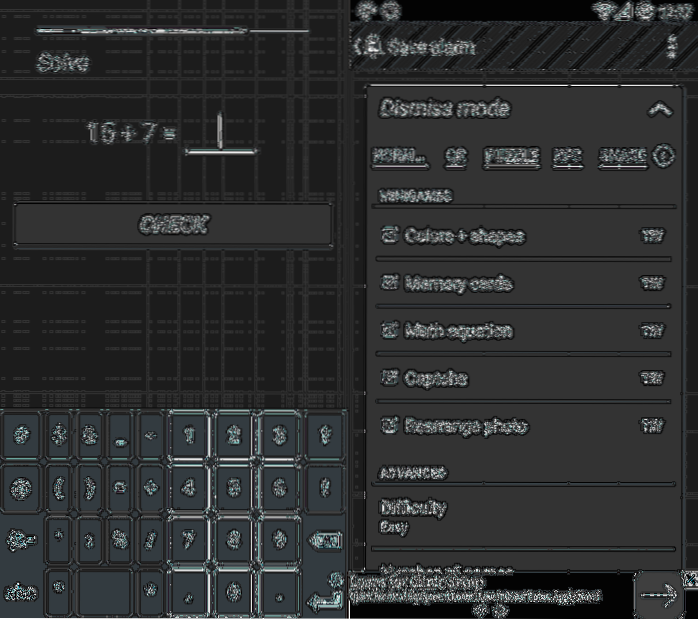Select the Rearrange photo minigame icon
The width and height of the screenshot is (698, 619).
click(x=390, y=426)
